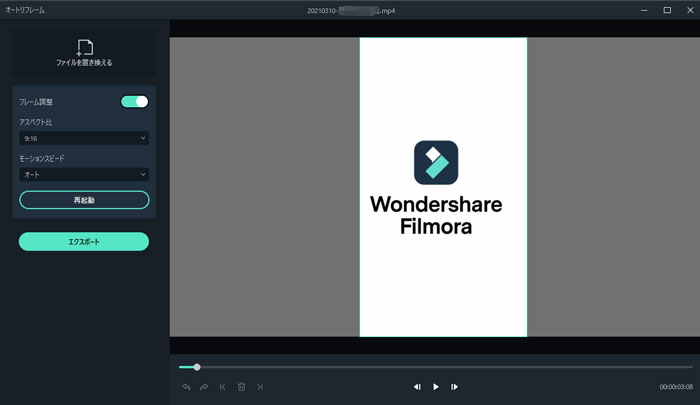
Task: Step forward one frame
Action: coord(454,387)
